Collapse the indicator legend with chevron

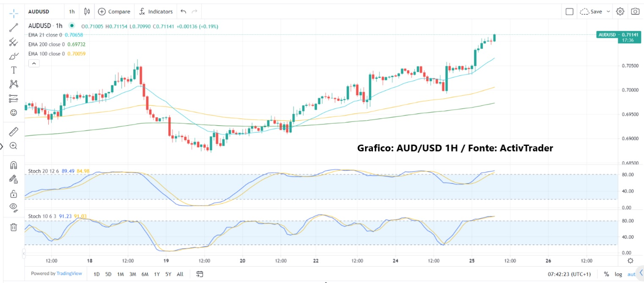[x=34, y=63]
